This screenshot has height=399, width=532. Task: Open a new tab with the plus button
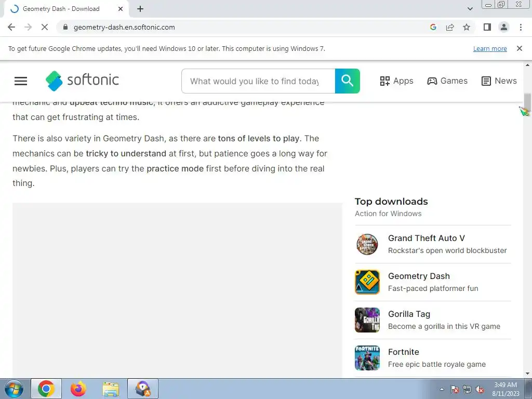[x=140, y=9]
